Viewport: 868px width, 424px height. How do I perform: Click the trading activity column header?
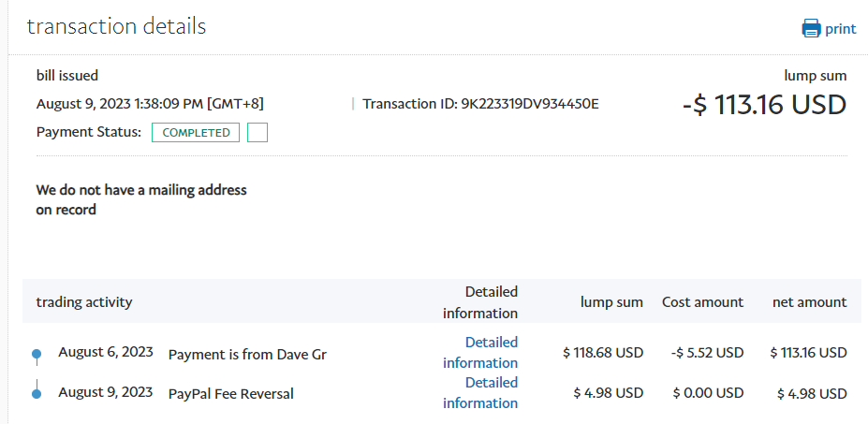tap(84, 302)
